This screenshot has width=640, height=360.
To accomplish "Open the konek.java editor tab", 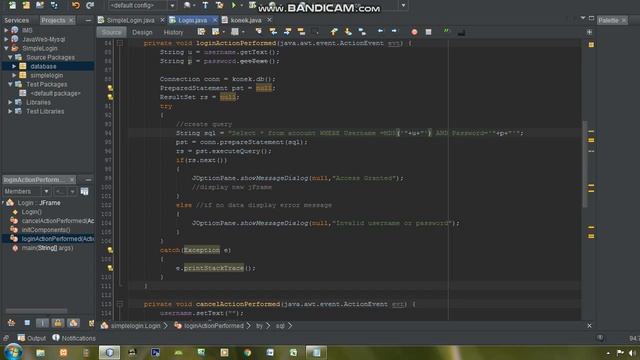I will click(246, 20).
